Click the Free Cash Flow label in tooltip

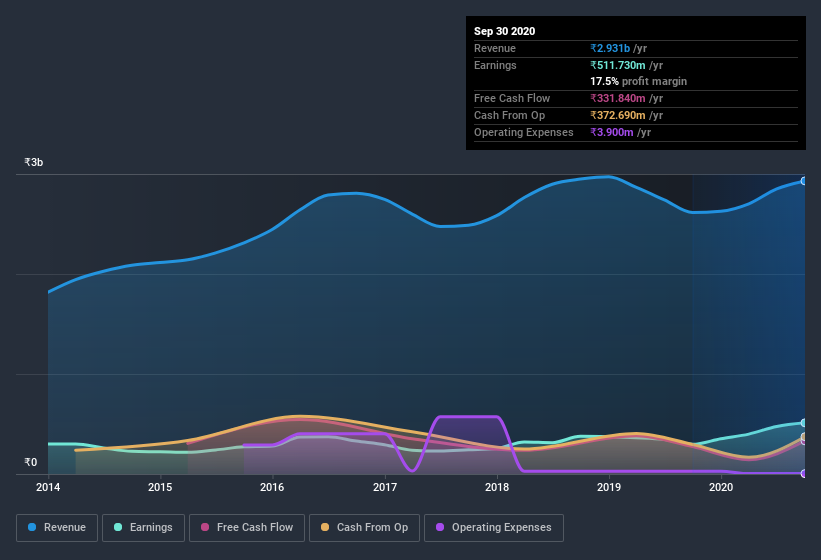click(x=512, y=98)
